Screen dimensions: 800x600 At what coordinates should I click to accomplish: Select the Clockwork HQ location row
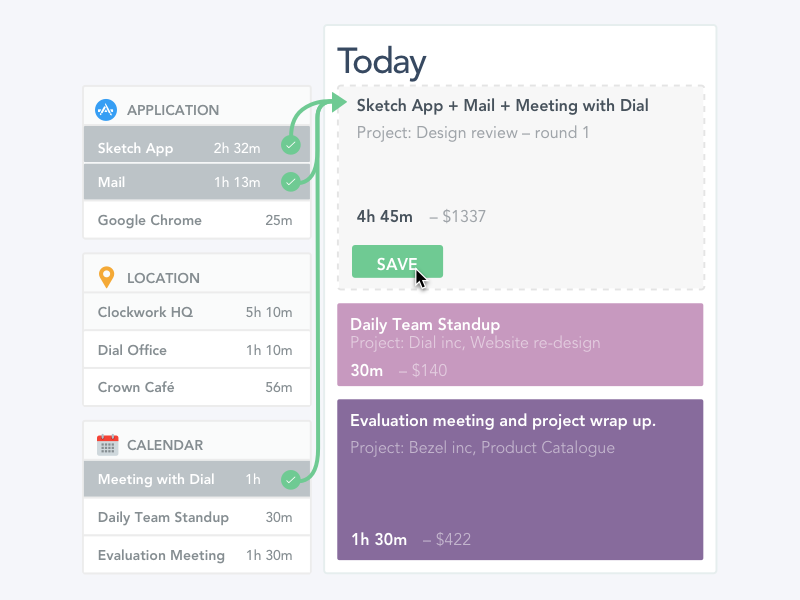pyautogui.click(x=196, y=312)
